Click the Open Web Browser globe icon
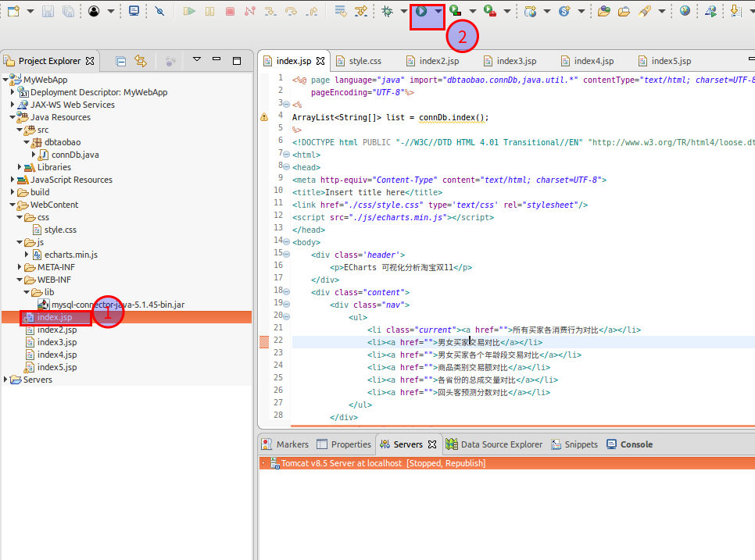755x560 pixels. tap(685, 12)
